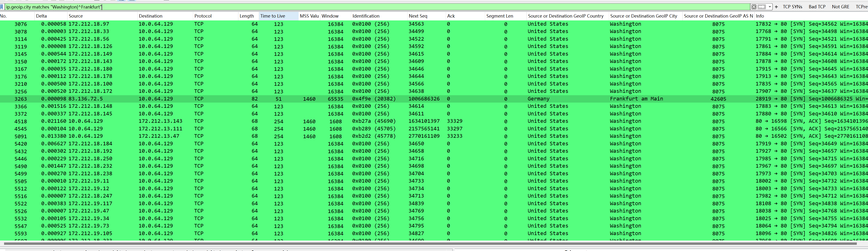868x251 pixels.
Task: Select packet number 5420
Action: point(21,143)
